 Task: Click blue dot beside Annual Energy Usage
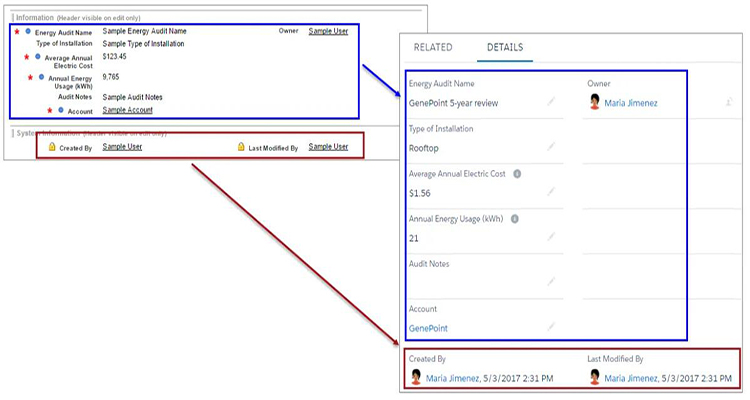coord(41,77)
